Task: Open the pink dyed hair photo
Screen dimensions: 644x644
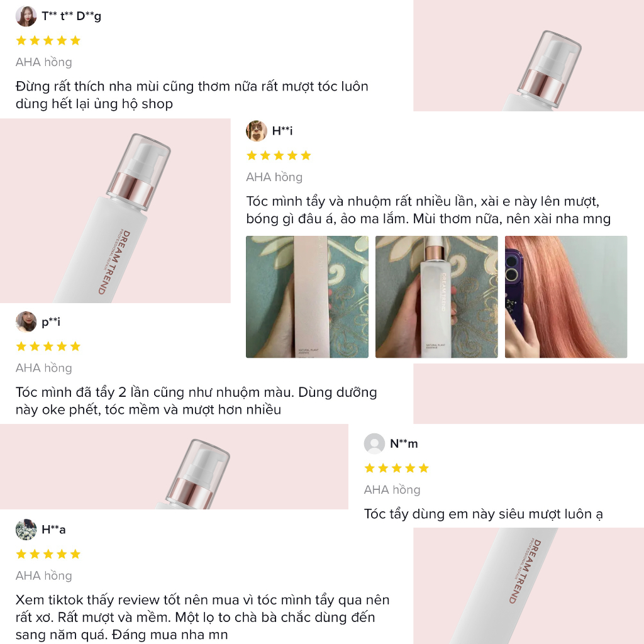Action: coord(566,297)
